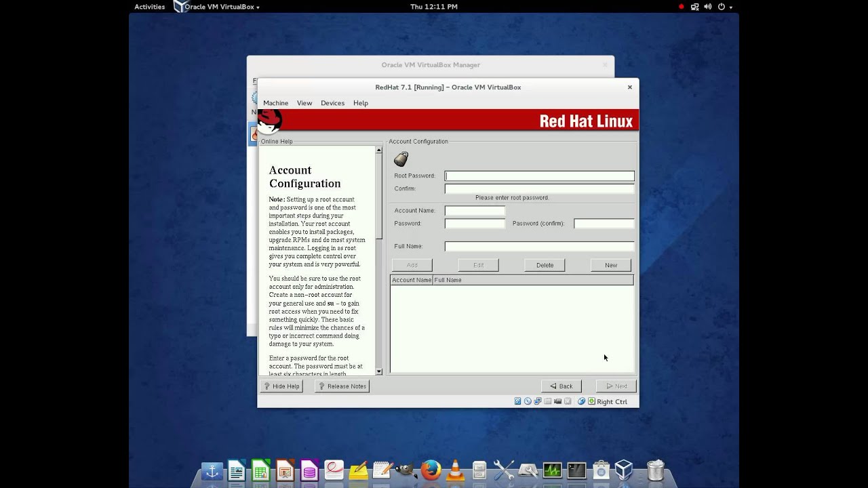The width and height of the screenshot is (868, 488).
Task: Open the anchor app in the dock
Action: tap(212, 470)
